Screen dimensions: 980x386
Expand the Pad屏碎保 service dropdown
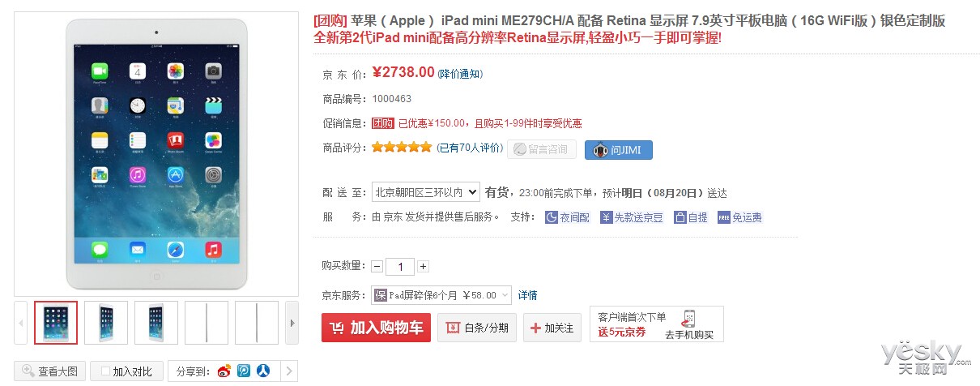(441, 295)
